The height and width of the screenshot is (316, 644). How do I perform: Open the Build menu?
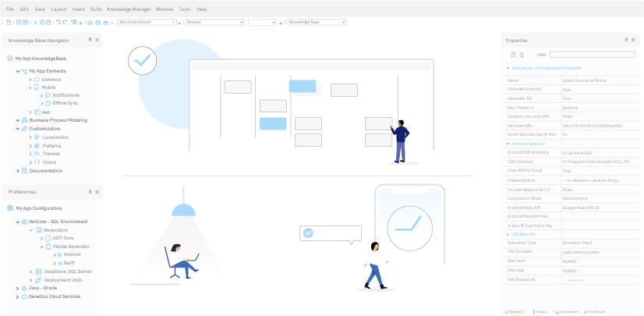pos(96,9)
